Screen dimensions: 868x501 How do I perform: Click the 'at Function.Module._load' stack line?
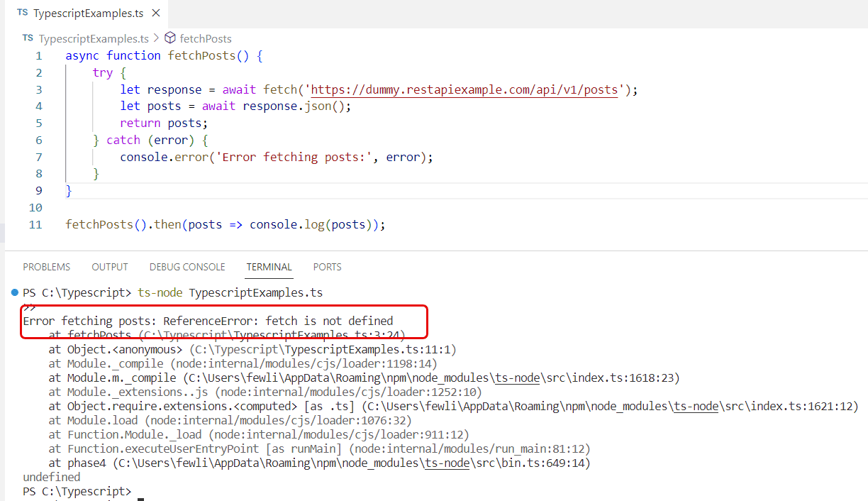click(259, 434)
